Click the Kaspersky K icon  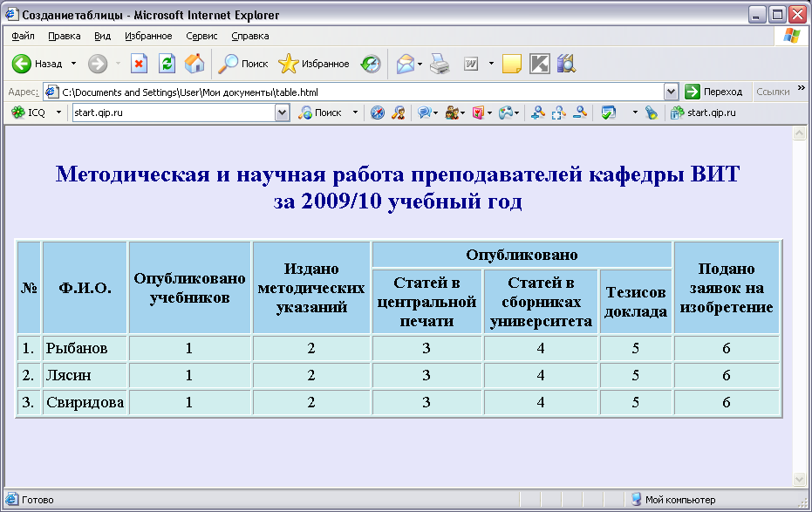click(540, 64)
